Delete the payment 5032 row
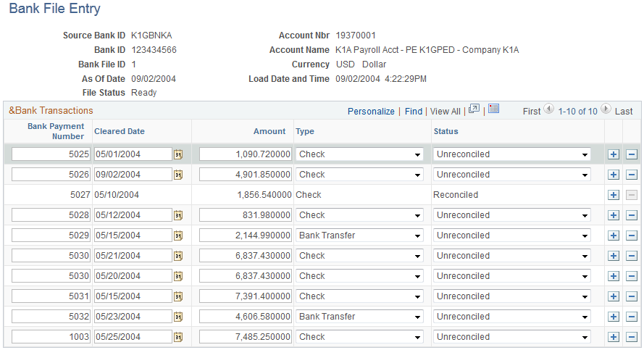The image size is (644, 350). pos(632,317)
